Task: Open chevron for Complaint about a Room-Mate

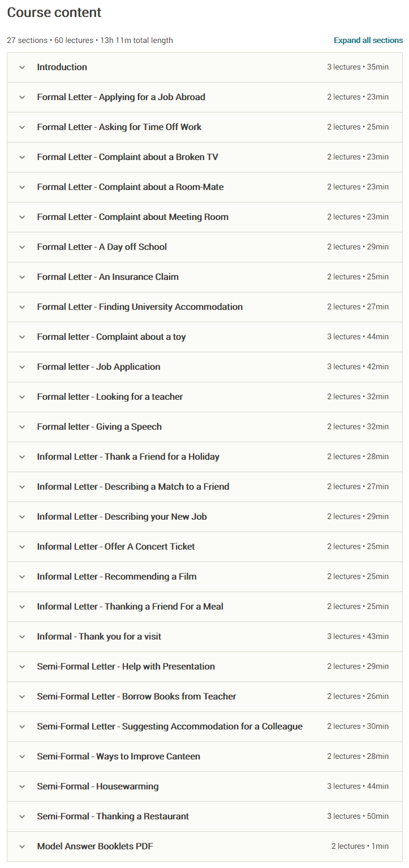Action: (x=22, y=187)
